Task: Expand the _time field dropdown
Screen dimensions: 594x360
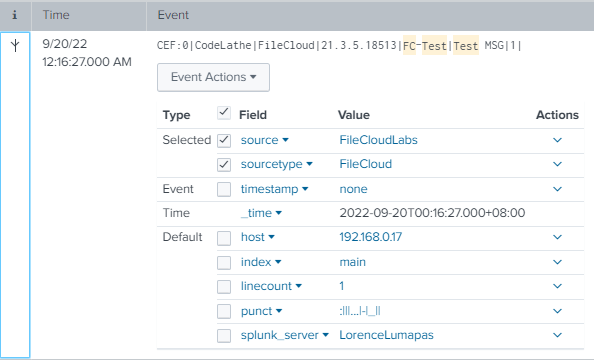Action: (x=261, y=213)
